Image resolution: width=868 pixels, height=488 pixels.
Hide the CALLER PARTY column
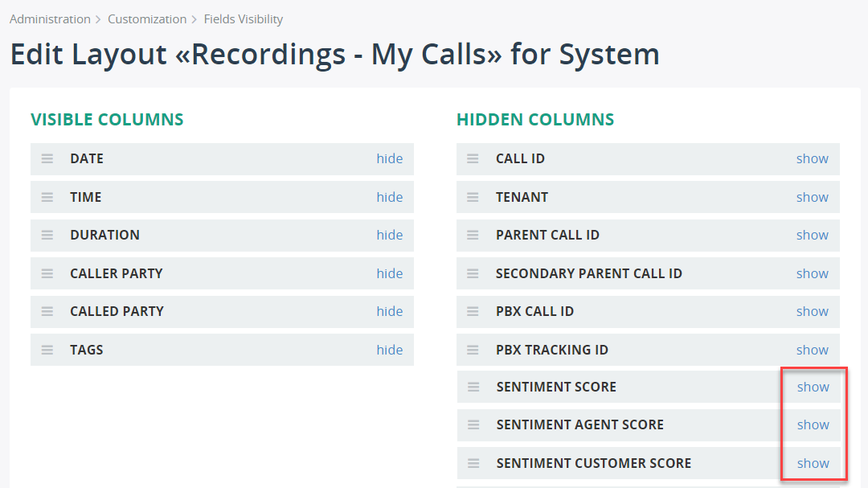[390, 273]
